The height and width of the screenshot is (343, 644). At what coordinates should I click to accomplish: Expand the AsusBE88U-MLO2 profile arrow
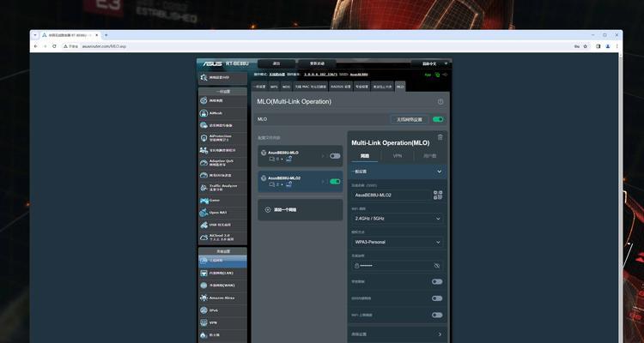click(x=323, y=181)
